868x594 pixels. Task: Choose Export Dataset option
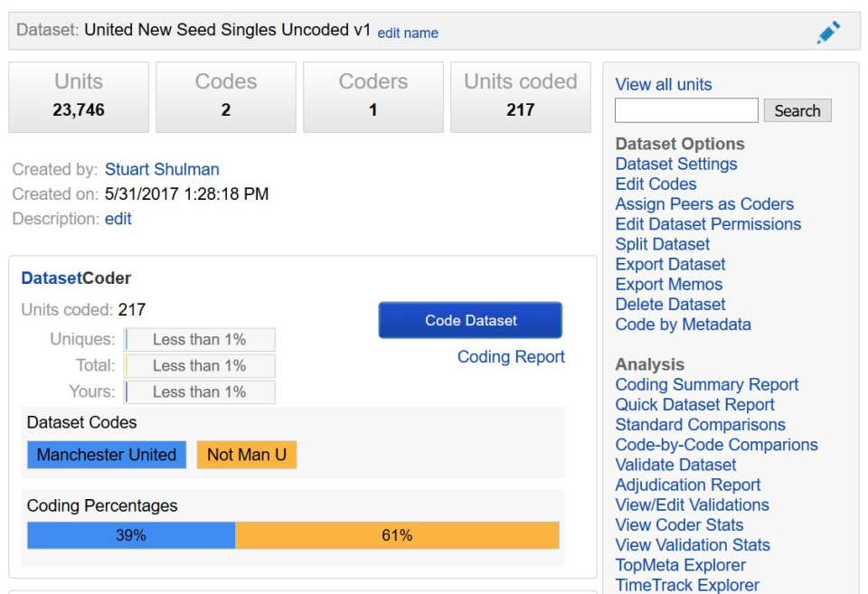click(670, 264)
